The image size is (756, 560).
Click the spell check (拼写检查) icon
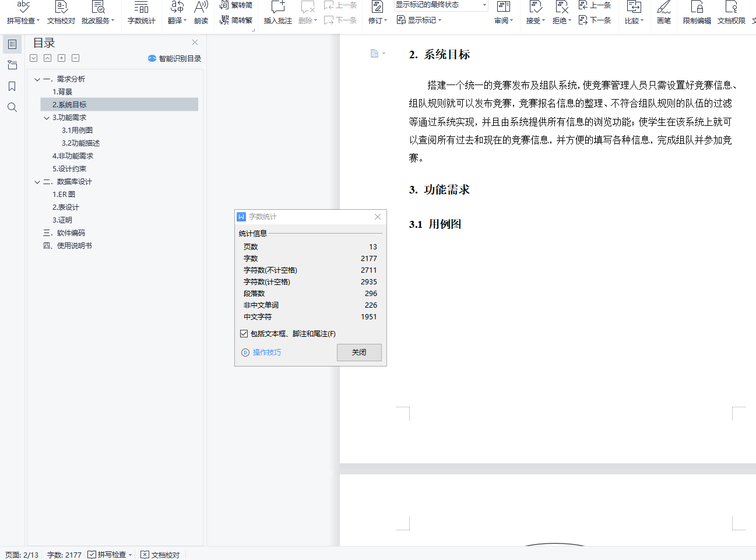(23, 7)
